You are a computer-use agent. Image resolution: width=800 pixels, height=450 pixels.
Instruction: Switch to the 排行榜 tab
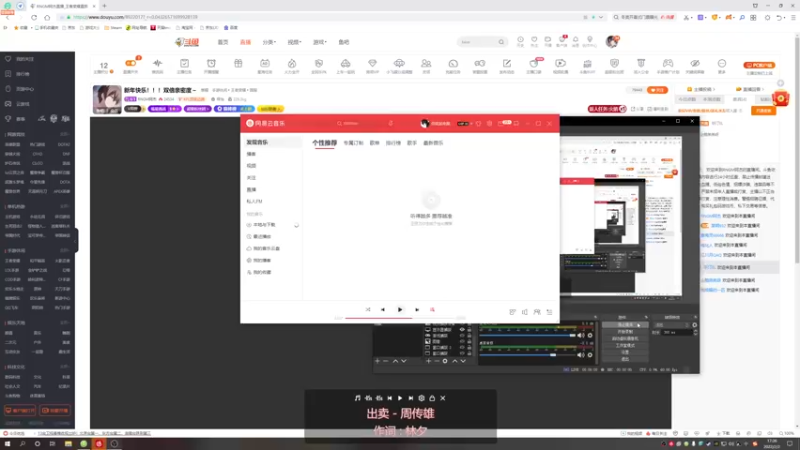[393, 143]
